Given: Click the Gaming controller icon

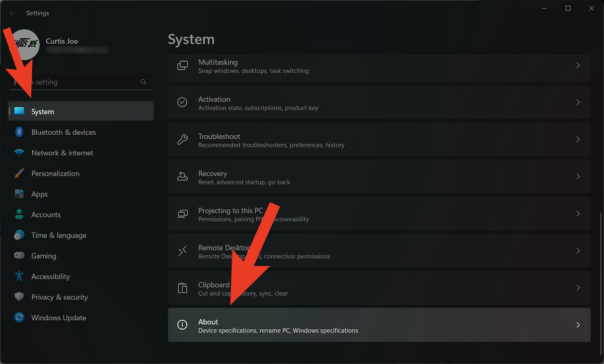Looking at the screenshot, I should 19,256.
